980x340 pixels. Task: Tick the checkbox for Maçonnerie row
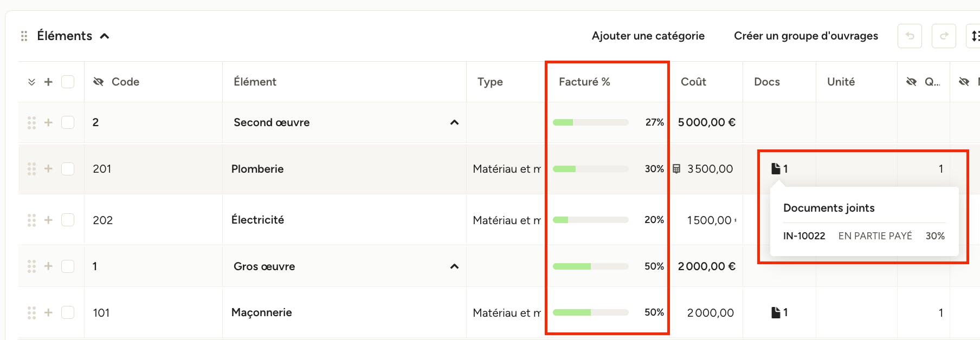click(68, 312)
